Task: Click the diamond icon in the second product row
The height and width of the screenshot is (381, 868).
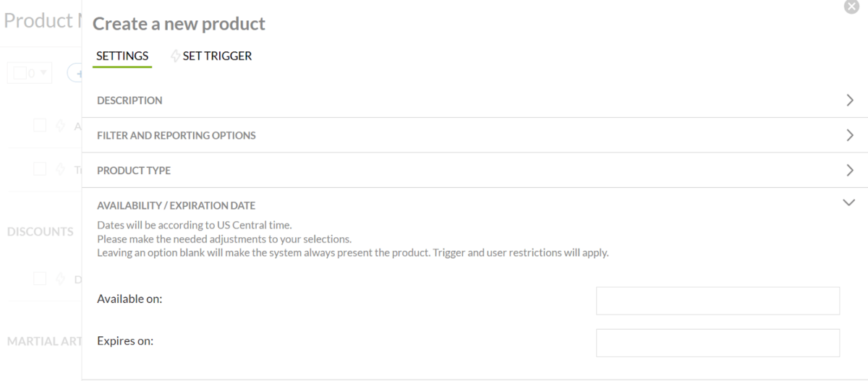Action: pos(61,169)
